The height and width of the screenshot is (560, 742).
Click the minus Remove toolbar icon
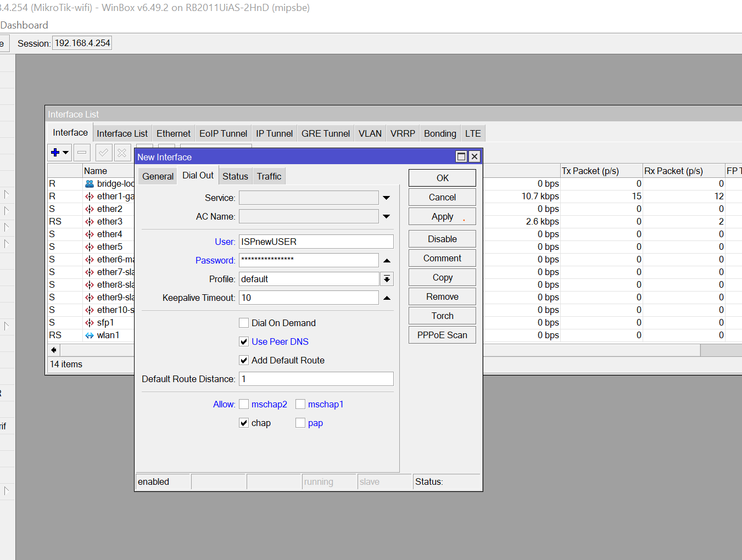[82, 153]
